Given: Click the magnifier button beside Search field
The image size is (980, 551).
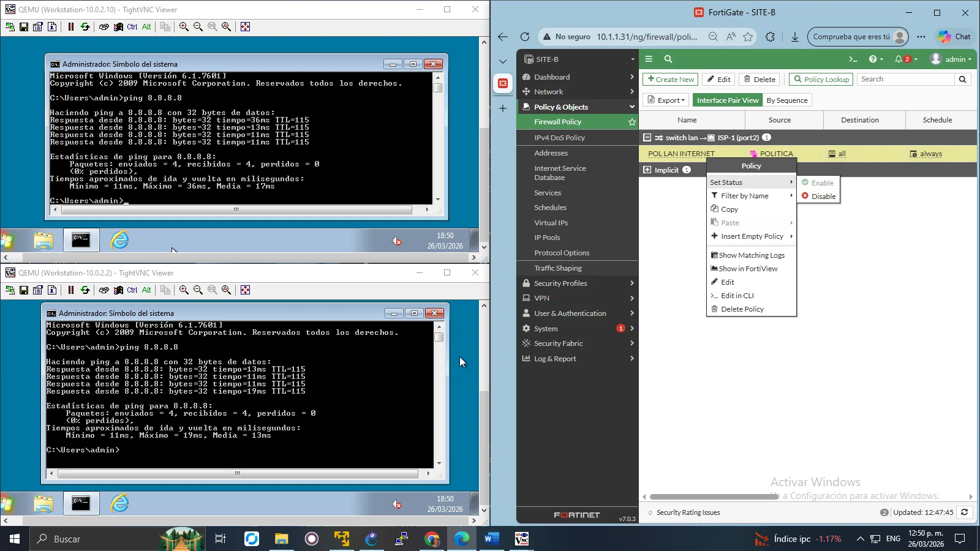Looking at the screenshot, I should (962, 79).
